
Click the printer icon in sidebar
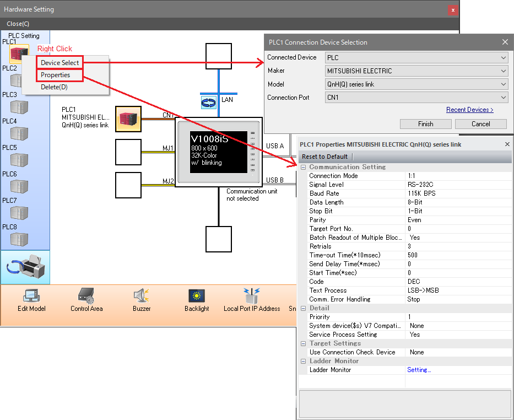pos(25,267)
